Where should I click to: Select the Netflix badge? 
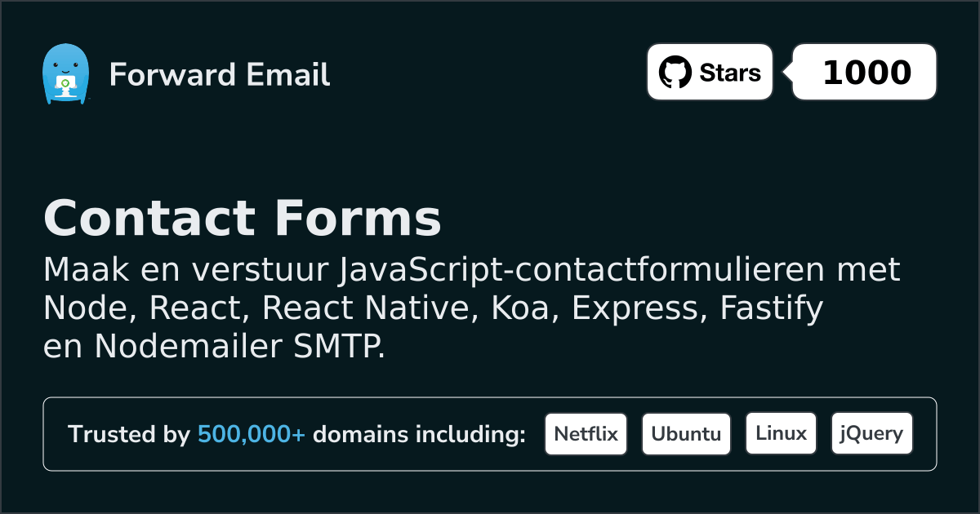pos(586,434)
